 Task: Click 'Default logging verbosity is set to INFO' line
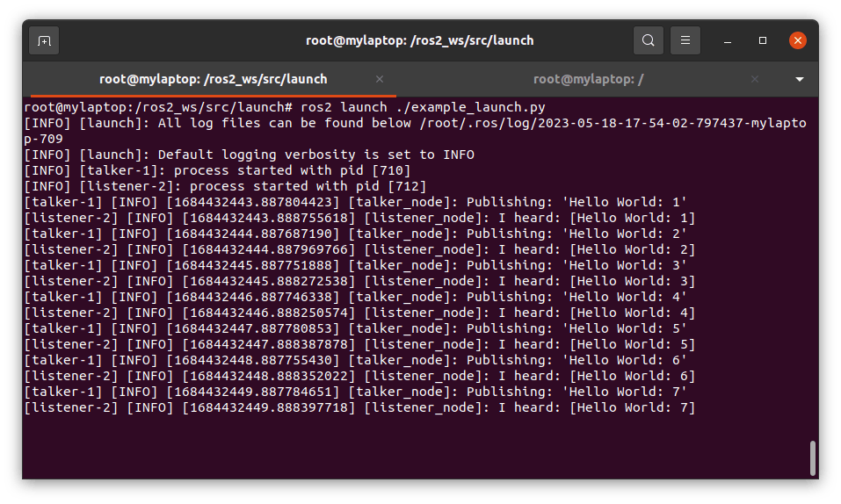[250, 155]
